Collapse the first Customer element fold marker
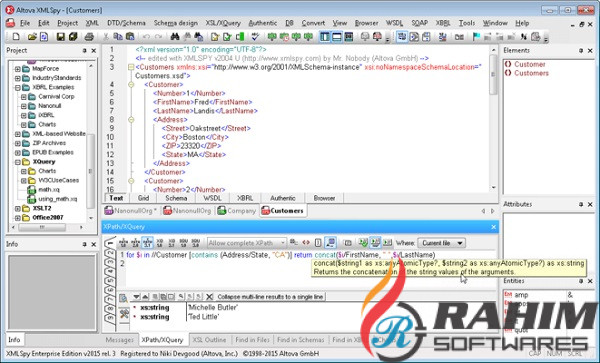This screenshot has width=600, height=363. coord(131,85)
